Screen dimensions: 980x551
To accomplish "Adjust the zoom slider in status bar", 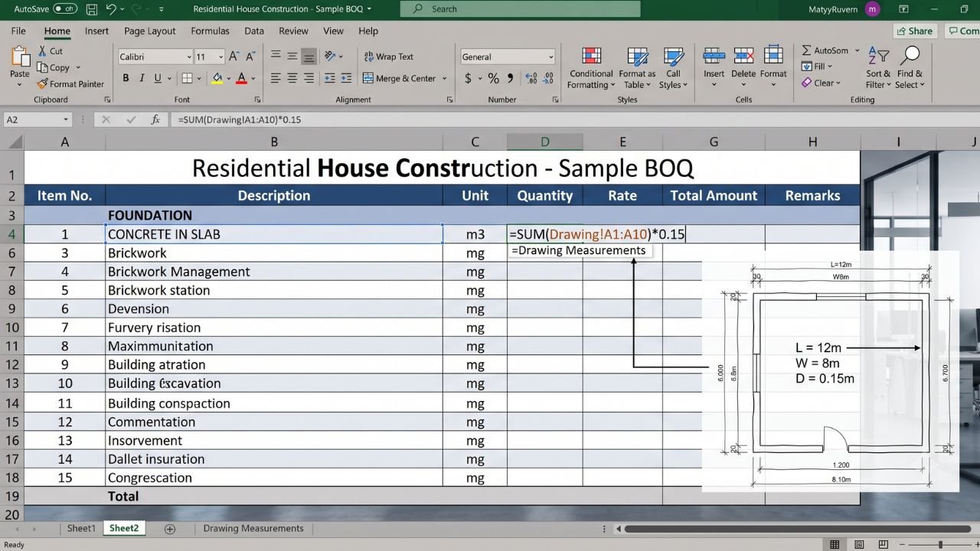I will pos(941,544).
